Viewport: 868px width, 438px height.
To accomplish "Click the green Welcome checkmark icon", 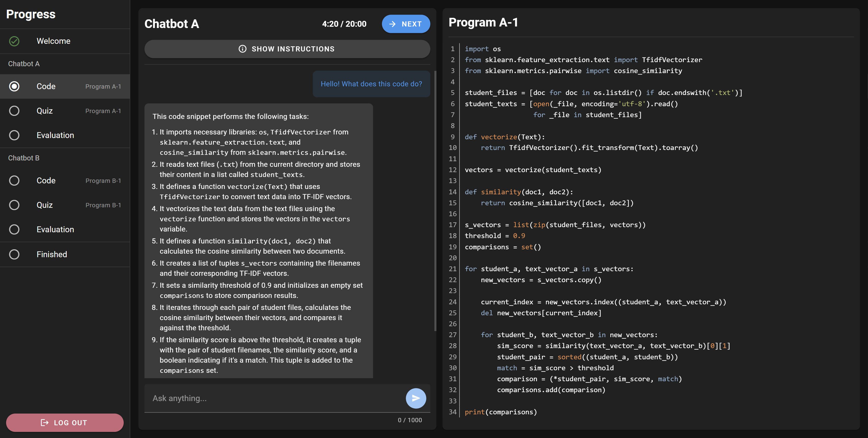I will coord(14,41).
